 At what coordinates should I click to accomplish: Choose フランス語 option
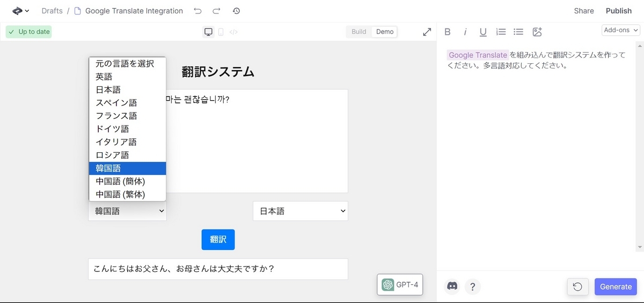[128, 116]
